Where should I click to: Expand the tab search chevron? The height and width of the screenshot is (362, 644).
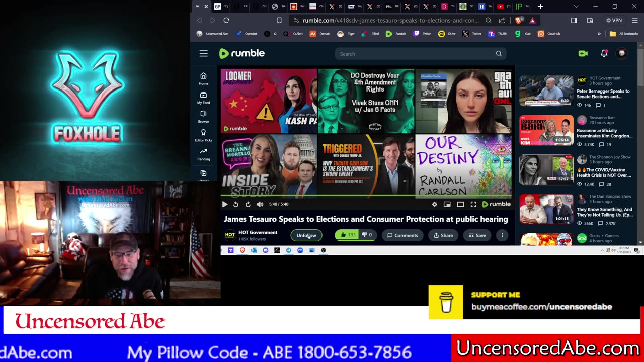[x=576, y=7]
